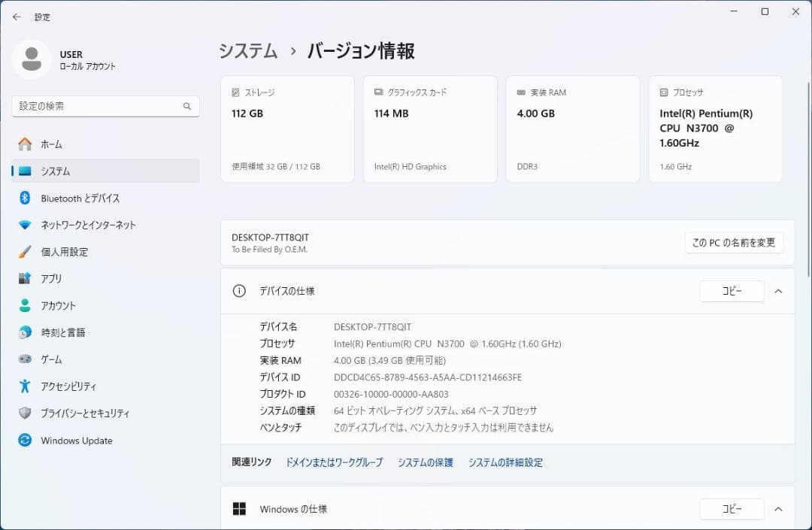Click the vertical scrollbar on the right
This screenshot has height=530, width=812.
(808, 179)
